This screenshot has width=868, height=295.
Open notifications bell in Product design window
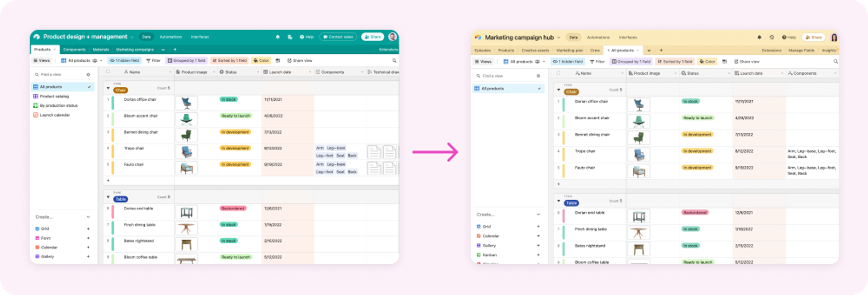click(x=278, y=37)
